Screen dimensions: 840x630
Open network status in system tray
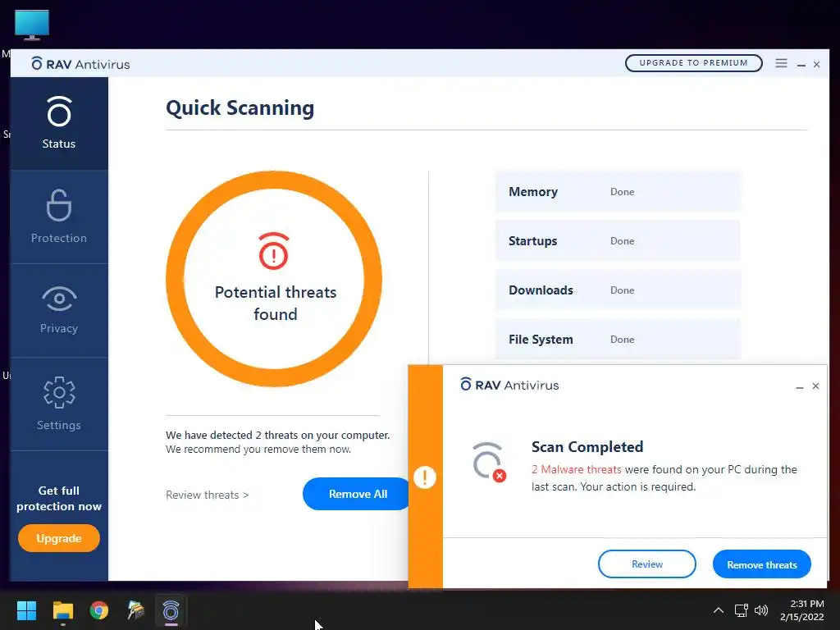coord(742,610)
